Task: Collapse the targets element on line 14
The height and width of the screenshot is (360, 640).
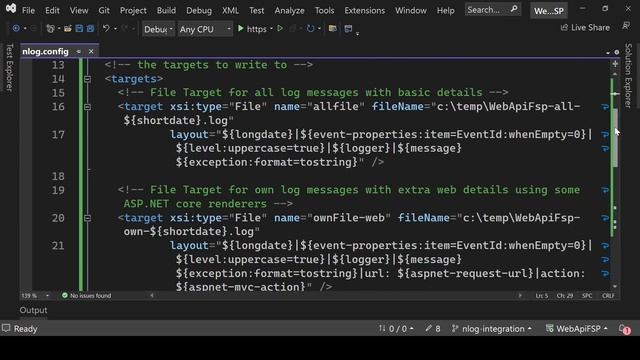Action: click(x=87, y=79)
